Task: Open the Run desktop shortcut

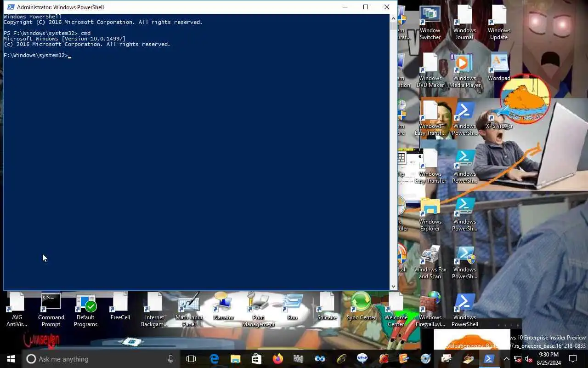Action: 292,306
